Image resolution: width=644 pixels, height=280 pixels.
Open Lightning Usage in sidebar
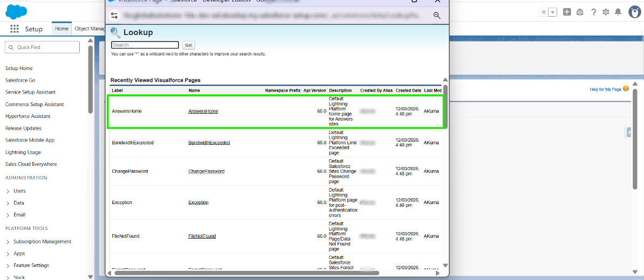click(23, 152)
